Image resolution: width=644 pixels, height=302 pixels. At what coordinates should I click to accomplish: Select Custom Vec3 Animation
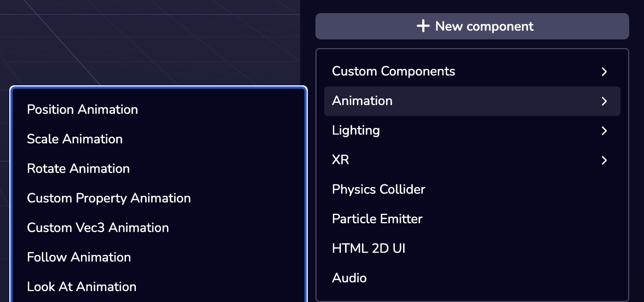click(x=97, y=228)
